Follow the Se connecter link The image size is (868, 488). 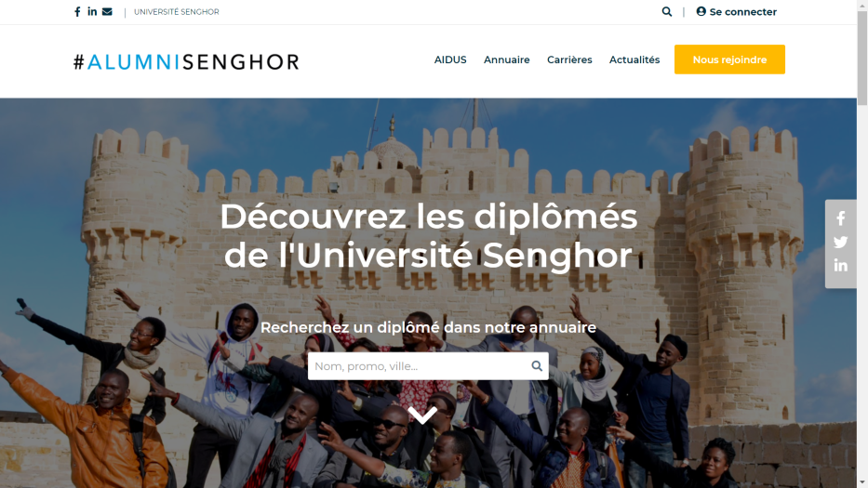point(743,11)
